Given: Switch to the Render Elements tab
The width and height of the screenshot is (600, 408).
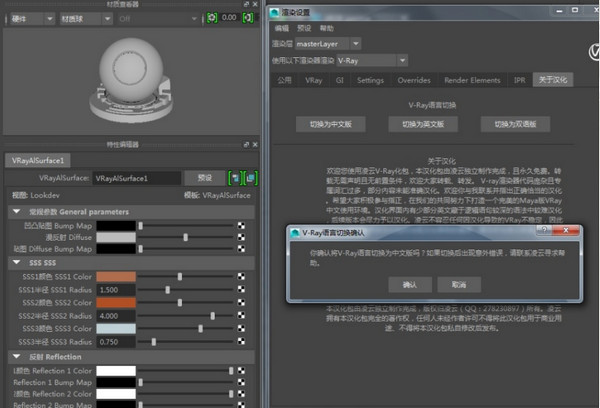Looking at the screenshot, I should 470,79.
